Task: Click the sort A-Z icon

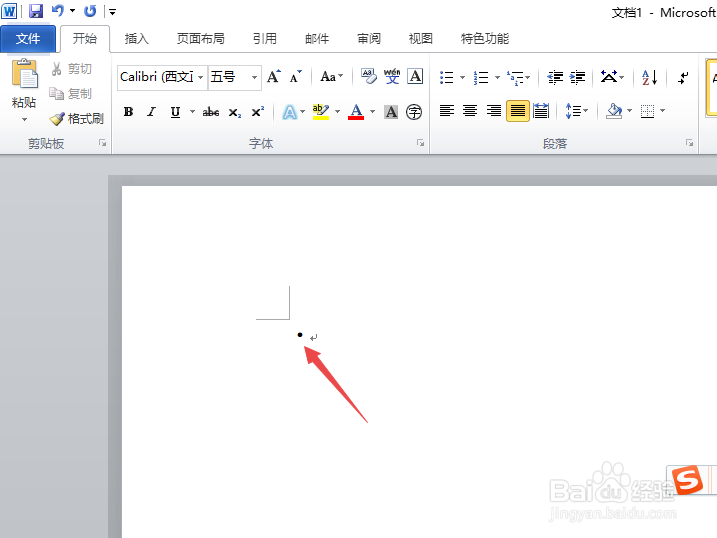Action: pyautogui.click(x=649, y=78)
